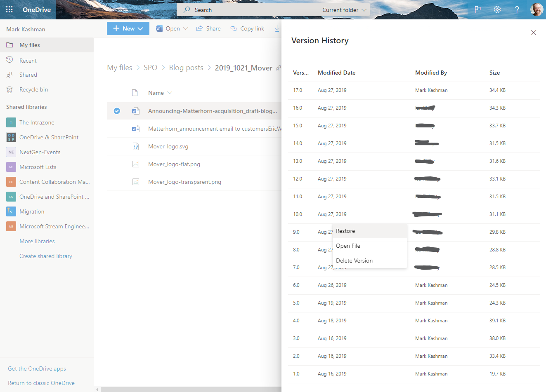
Task: Navigate to the SPO breadcrumb
Action: click(150, 68)
